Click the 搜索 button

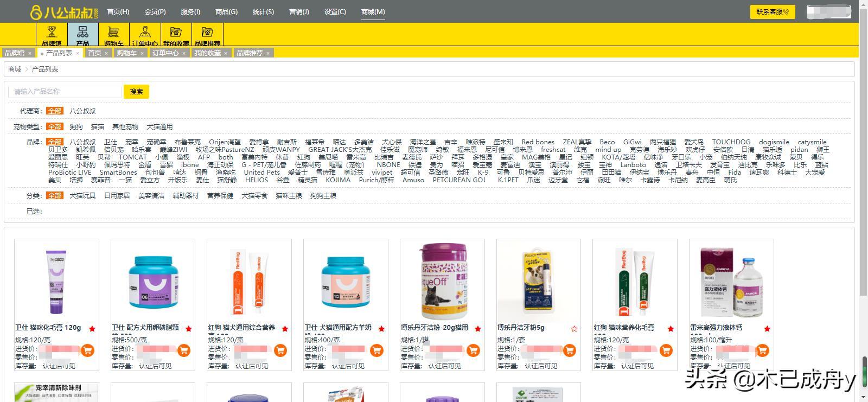point(136,92)
